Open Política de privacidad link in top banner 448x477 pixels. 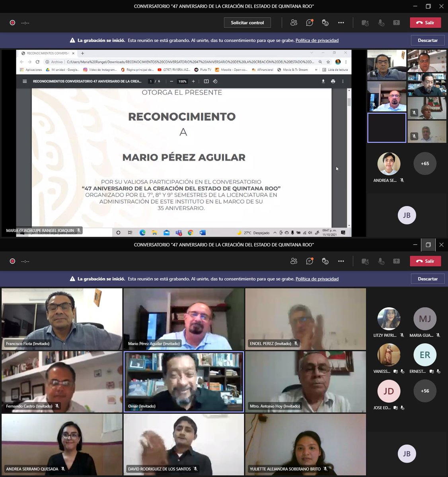[x=317, y=40]
